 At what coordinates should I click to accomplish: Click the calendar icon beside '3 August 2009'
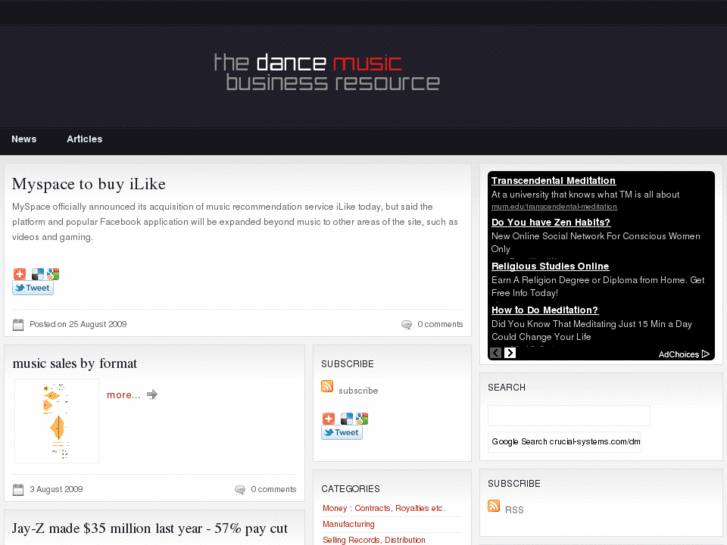pyautogui.click(x=18, y=489)
